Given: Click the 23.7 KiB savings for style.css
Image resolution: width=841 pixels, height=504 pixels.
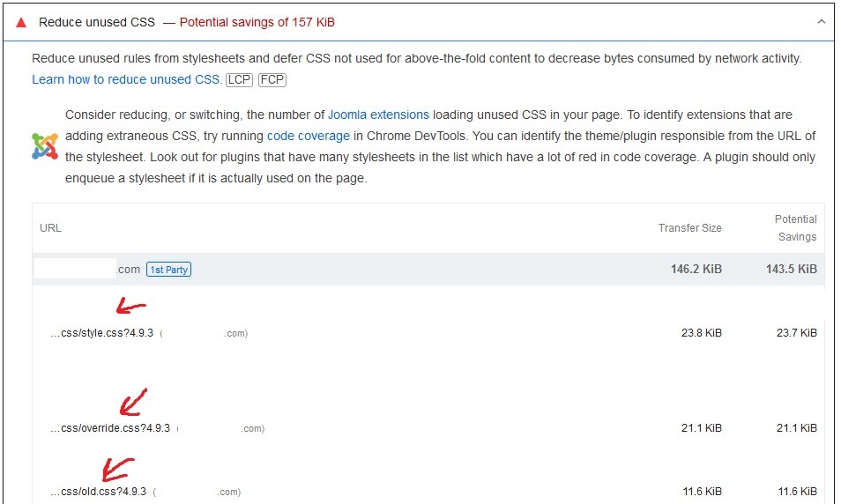Looking at the screenshot, I should point(796,333).
